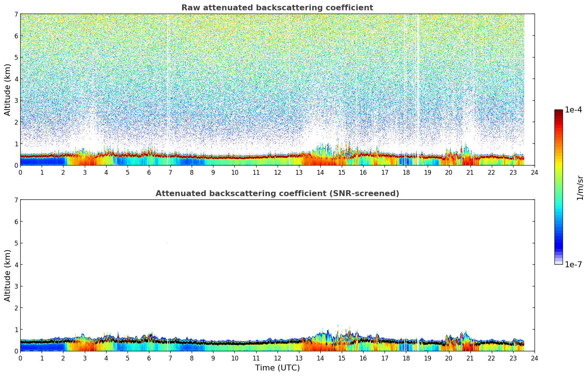
Task: Click the '1/m/sr' colorbar unit label
Action: pos(580,187)
